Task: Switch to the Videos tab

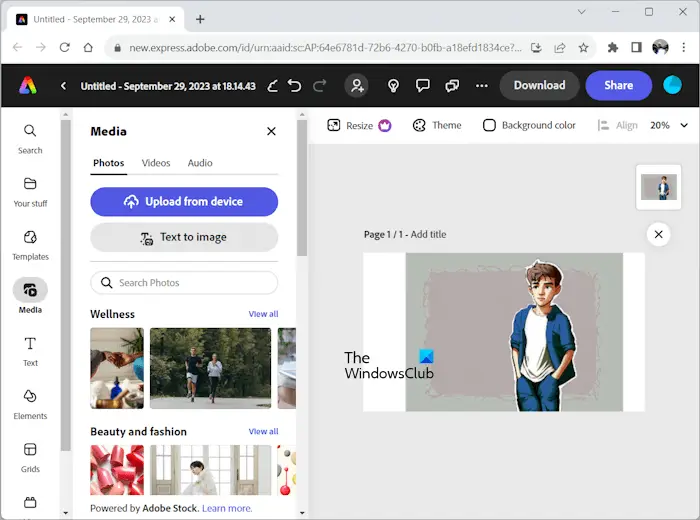Action: coord(156,163)
